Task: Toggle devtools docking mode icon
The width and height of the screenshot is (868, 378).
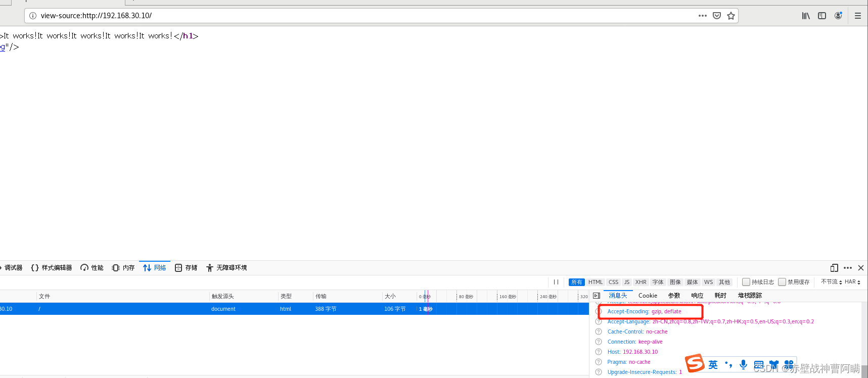Action: pos(834,268)
